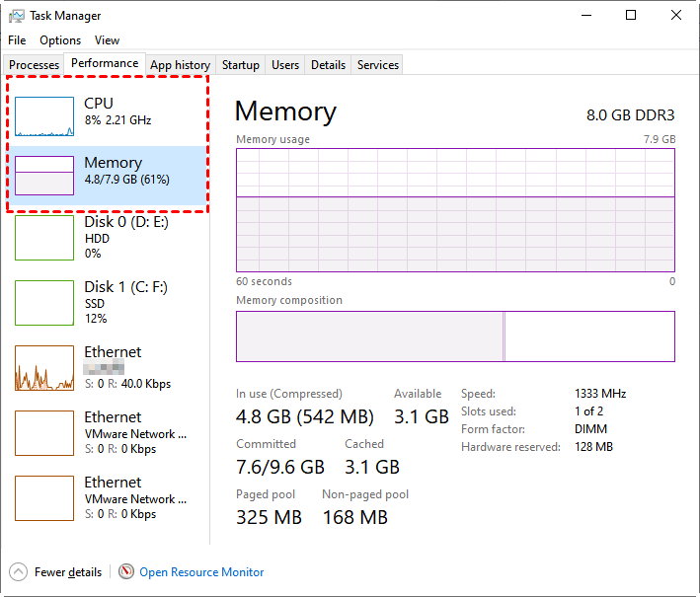Select the first VMware Network Ethernet entry
The height and width of the screenshot is (597, 700).
pyautogui.click(x=108, y=433)
